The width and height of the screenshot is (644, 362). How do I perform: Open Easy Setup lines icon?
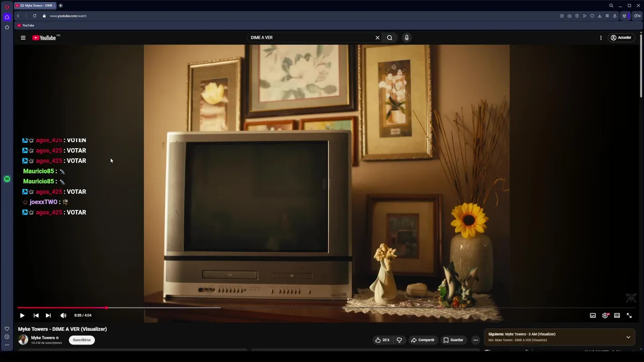click(607, 16)
